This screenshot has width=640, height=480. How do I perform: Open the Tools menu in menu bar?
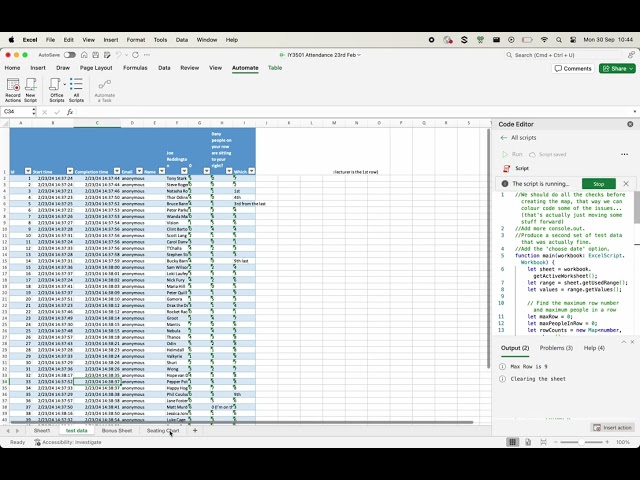point(160,40)
